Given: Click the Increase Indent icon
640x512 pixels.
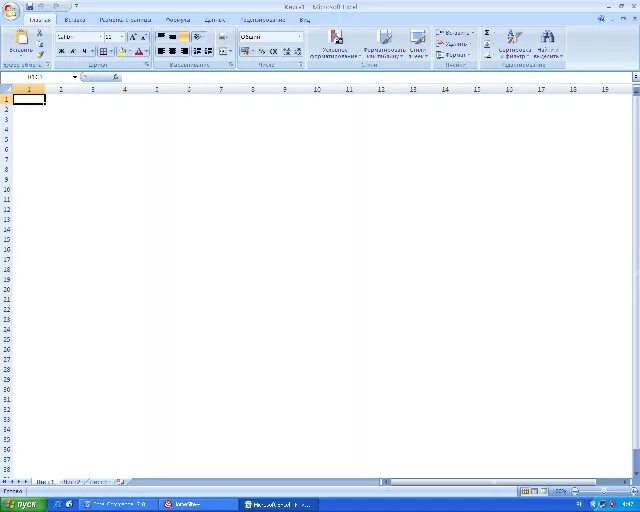Looking at the screenshot, I should coord(209,51).
